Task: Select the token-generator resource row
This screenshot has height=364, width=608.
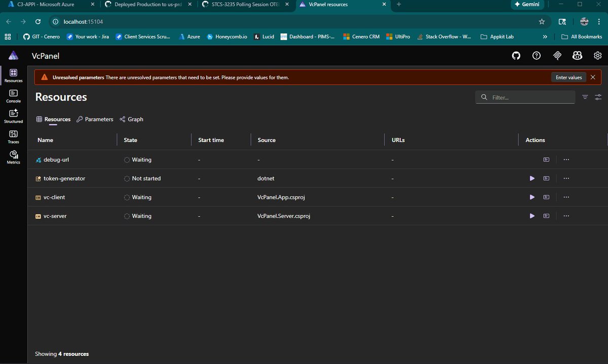Action: tap(318, 178)
